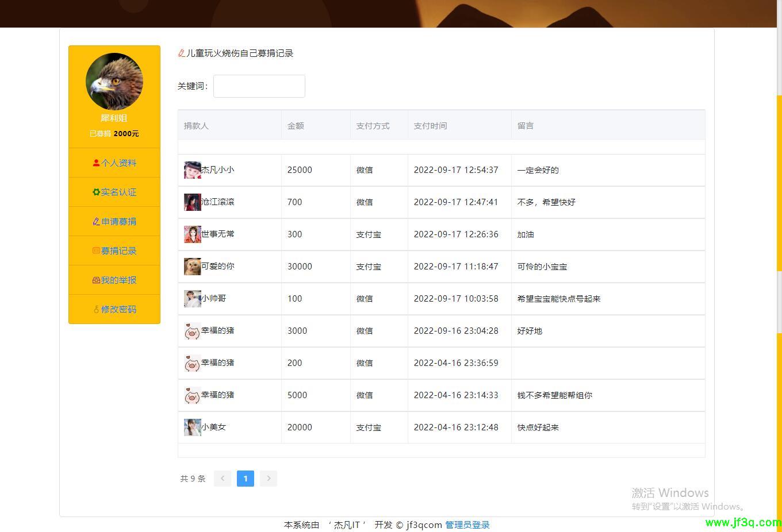Open 修改密码 from the sidebar menu

114,309
